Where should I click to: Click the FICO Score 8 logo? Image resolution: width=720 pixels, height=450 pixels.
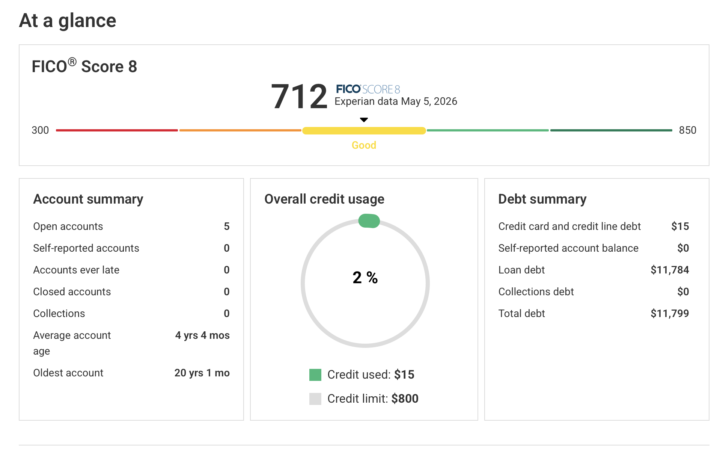[x=368, y=89]
